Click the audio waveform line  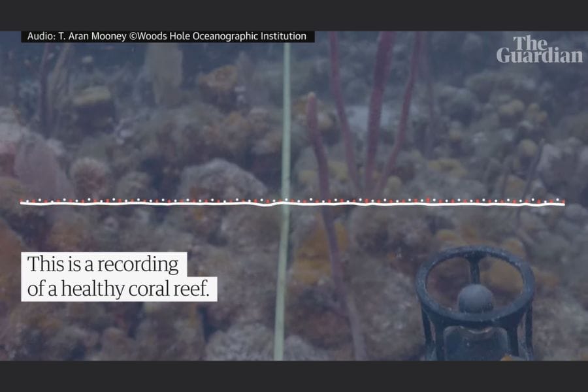pyautogui.click(x=293, y=203)
